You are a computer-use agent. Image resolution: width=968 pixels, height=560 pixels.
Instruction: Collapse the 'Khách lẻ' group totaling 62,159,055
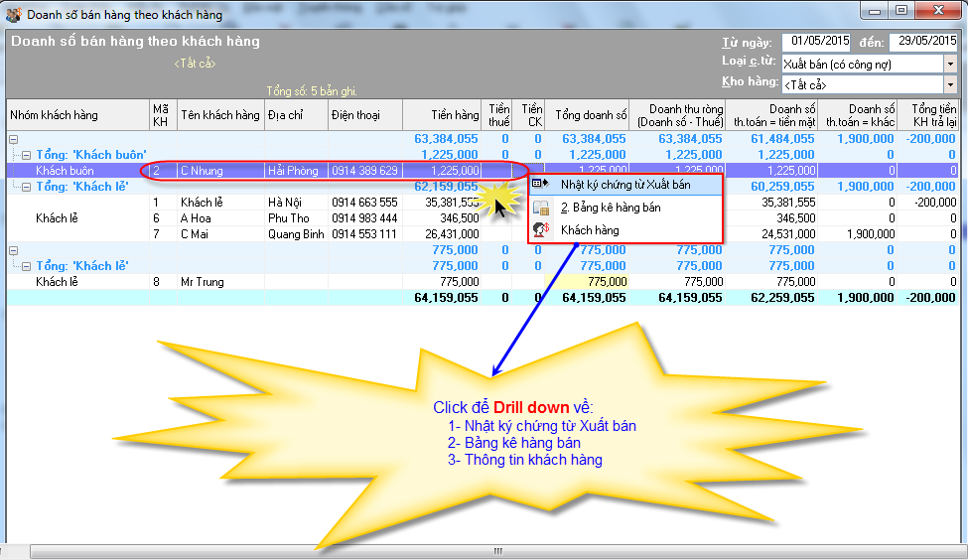click(27, 187)
